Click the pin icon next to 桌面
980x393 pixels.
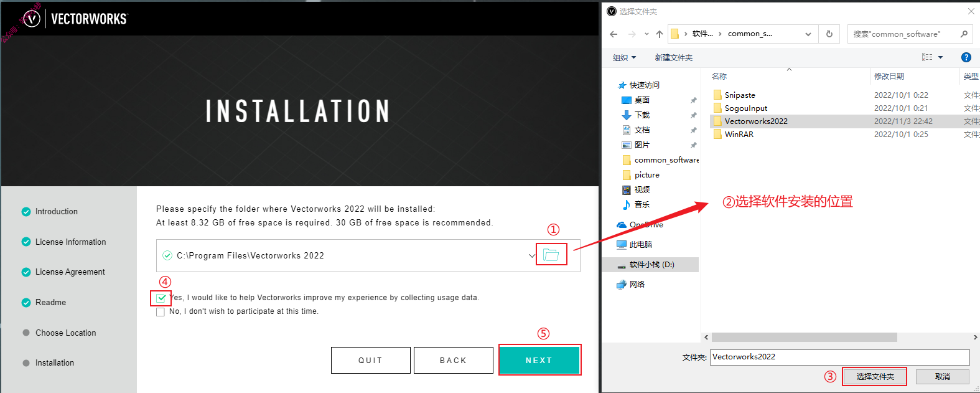(693, 100)
